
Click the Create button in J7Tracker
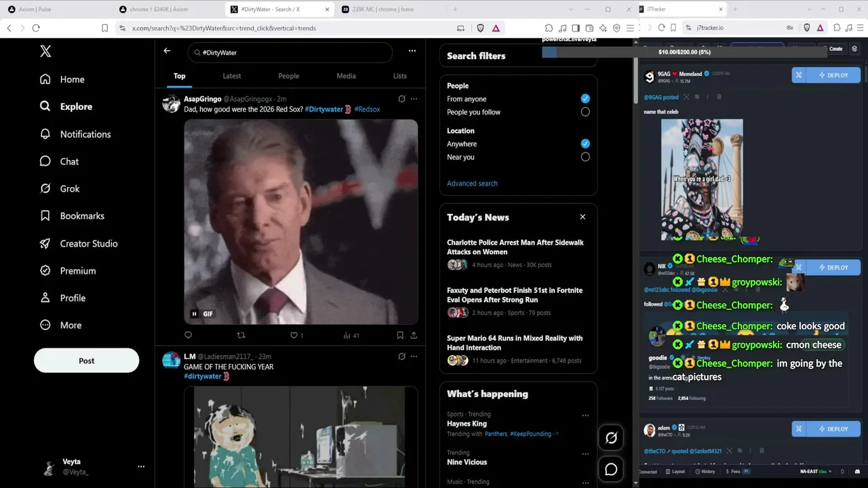tap(835, 49)
